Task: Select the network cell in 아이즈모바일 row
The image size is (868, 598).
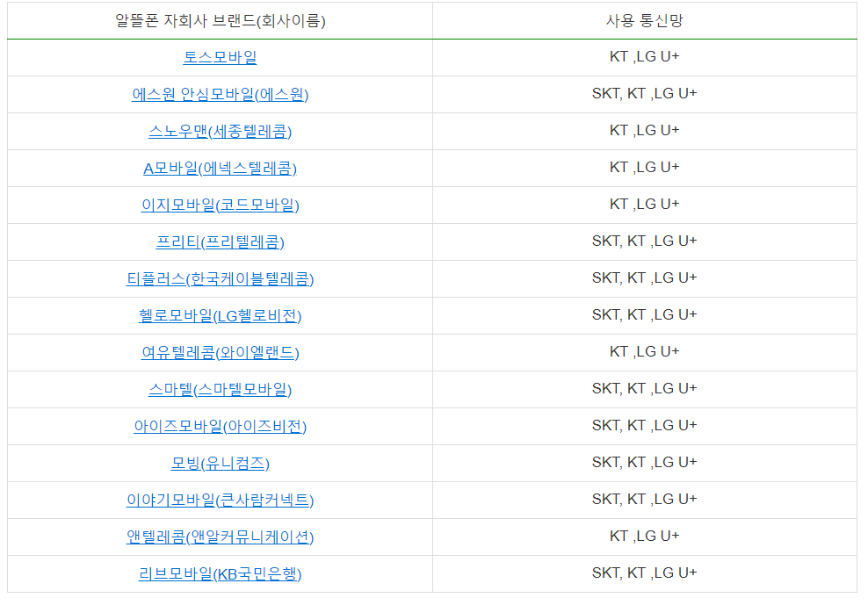Action: [x=644, y=426]
